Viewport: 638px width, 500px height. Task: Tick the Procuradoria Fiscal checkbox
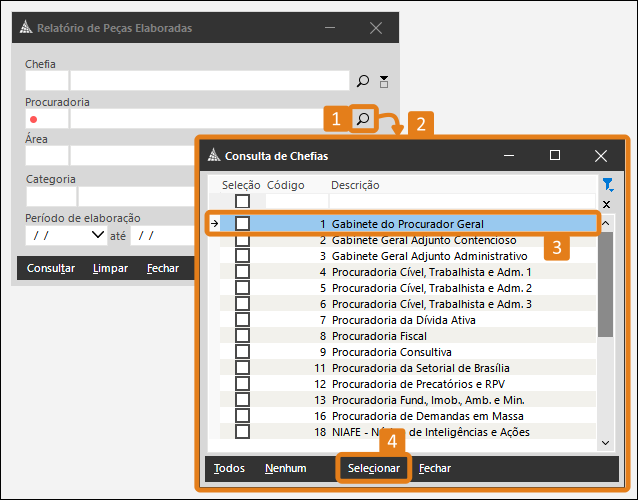click(x=242, y=336)
